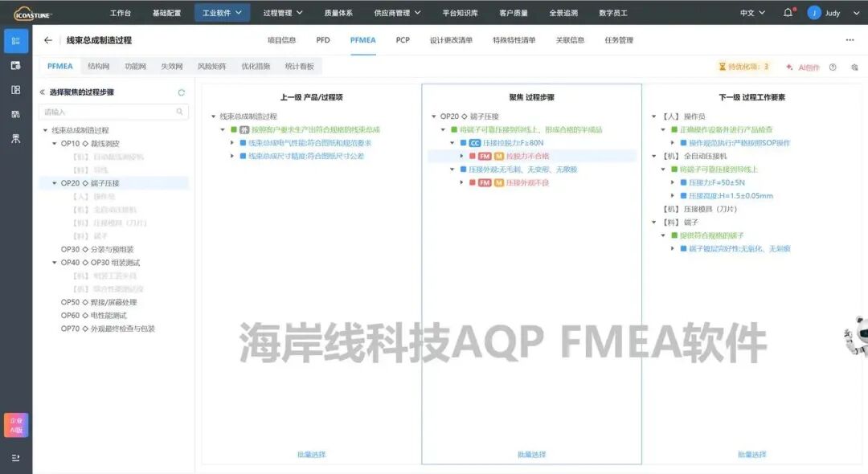Open the notification bell

click(x=788, y=12)
